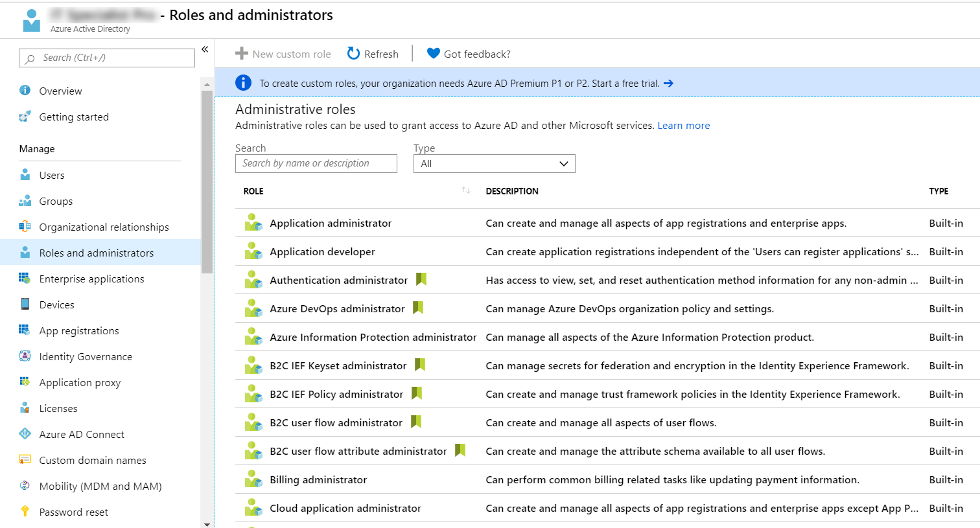Click the B2C IEF Keyset administrator flag icon
The width and height of the screenshot is (980, 528).
coord(420,365)
